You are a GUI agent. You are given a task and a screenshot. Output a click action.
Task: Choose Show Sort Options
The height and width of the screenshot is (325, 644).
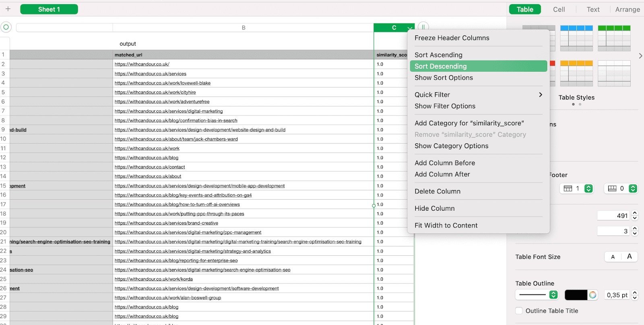tap(478, 78)
